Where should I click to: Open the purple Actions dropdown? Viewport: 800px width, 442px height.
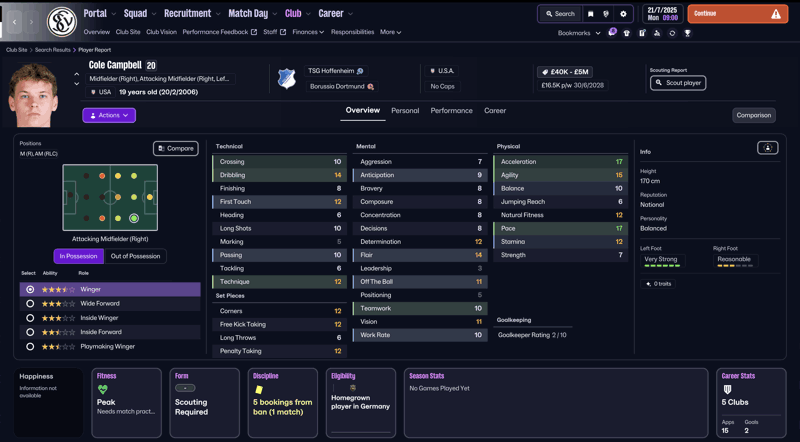point(109,115)
